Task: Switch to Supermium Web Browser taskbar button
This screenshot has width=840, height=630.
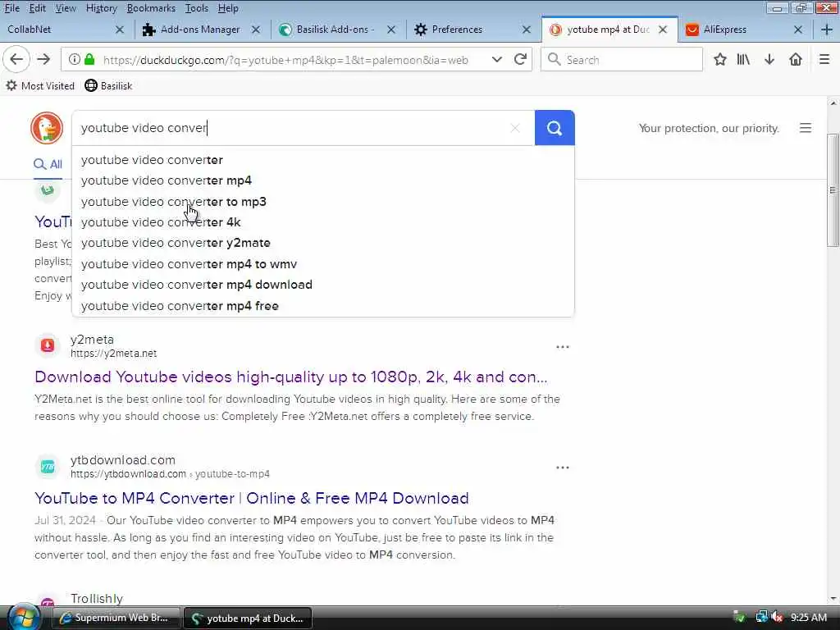Action: pyautogui.click(x=116, y=618)
